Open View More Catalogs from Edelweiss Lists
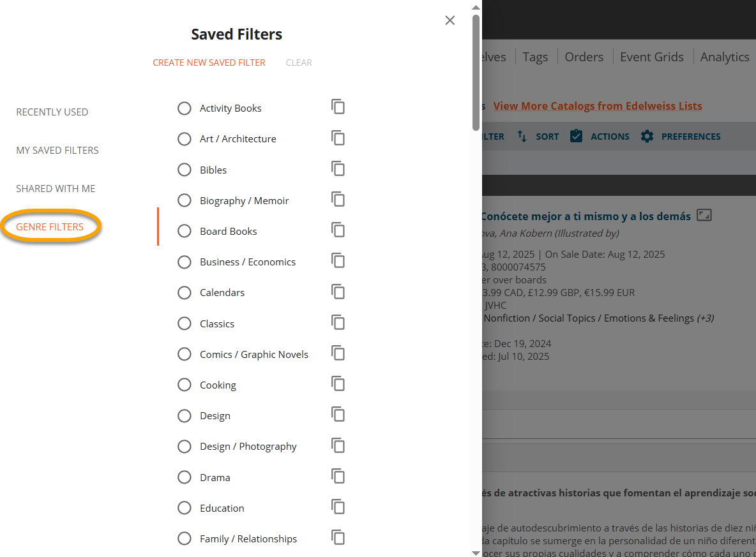The image size is (756, 557). click(598, 106)
